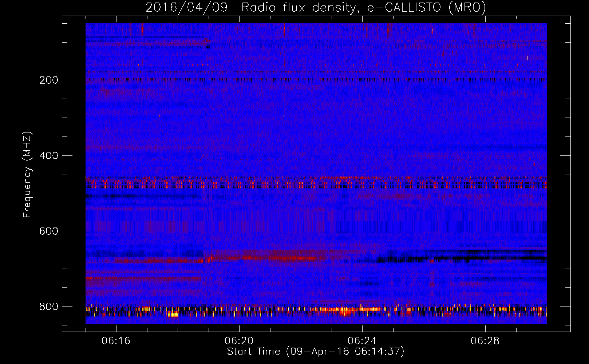589x364 pixels.
Task: Click the bright yellow burst near 800 MHz
Action: 173,314
